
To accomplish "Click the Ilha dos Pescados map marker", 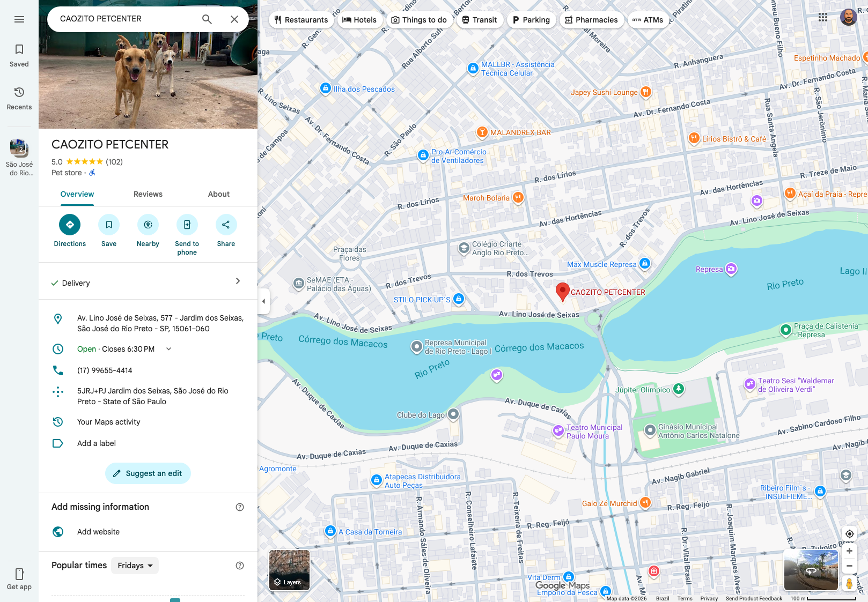I will (326, 88).
